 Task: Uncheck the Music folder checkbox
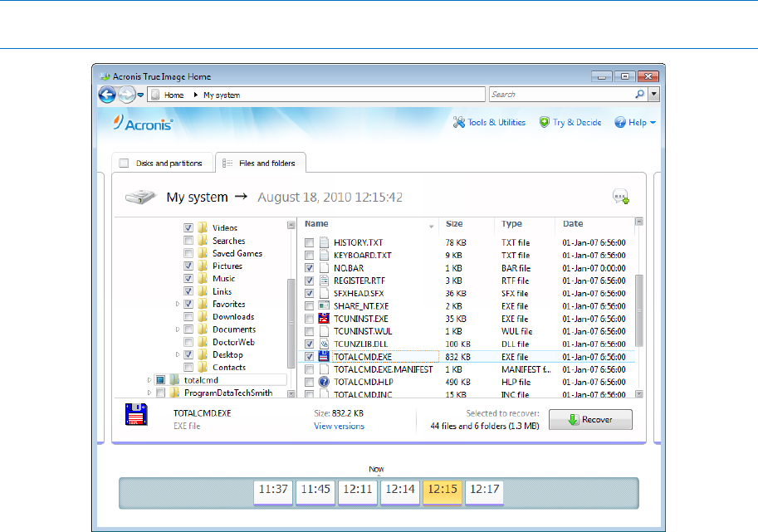(x=188, y=278)
